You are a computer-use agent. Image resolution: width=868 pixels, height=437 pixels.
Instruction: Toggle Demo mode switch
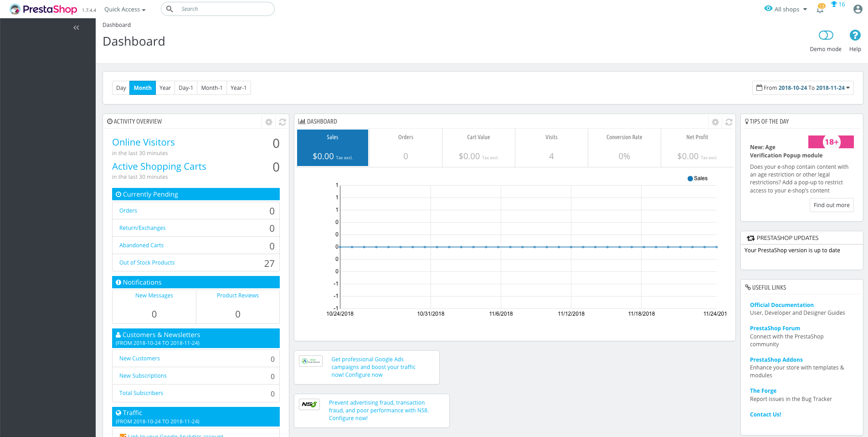[x=826, y=35]
